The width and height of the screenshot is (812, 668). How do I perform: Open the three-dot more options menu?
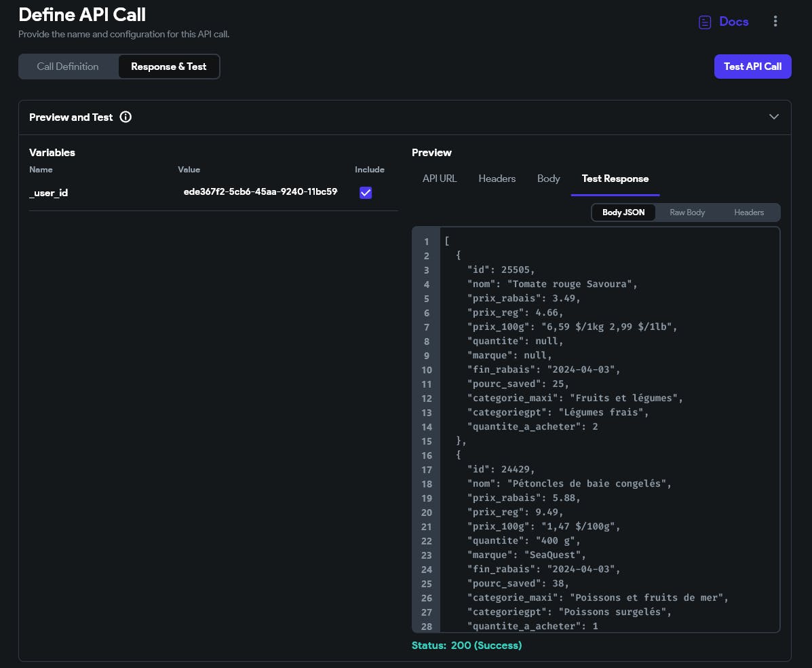[x=775, y=22]
